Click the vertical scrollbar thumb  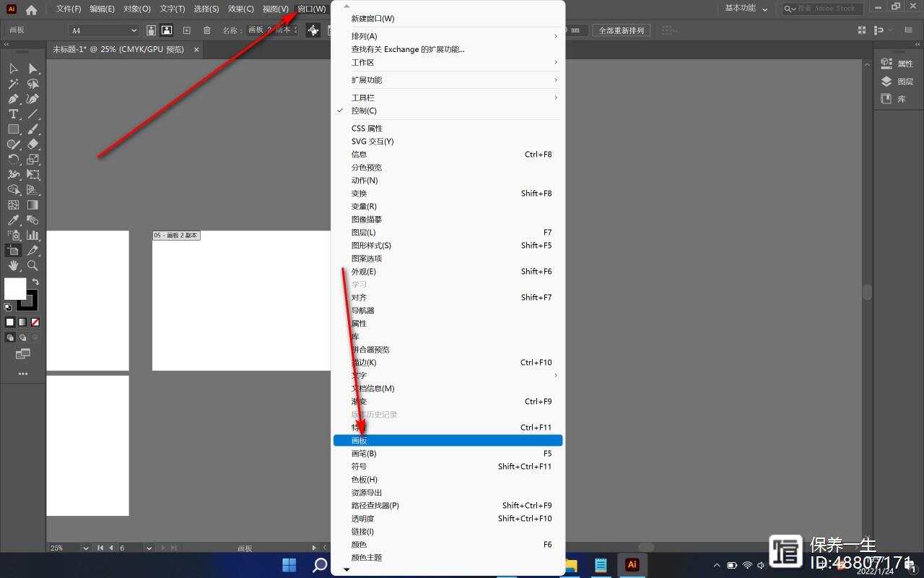(x=867, y=291)
